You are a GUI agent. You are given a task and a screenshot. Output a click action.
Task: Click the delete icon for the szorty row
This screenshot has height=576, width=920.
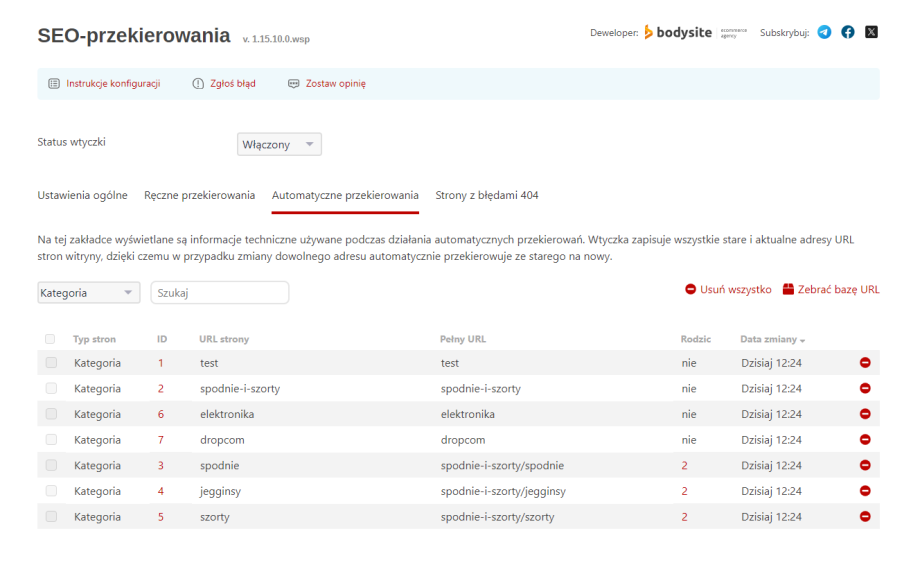865,517
